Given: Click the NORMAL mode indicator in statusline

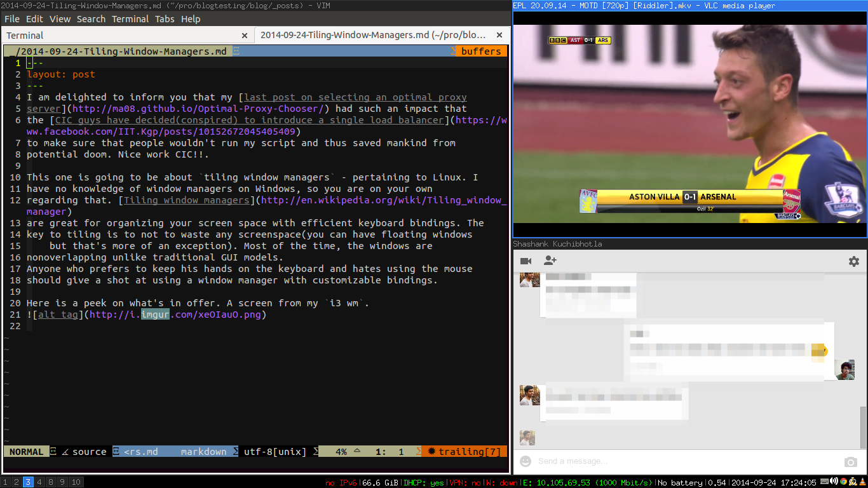Looking at the screenshot, I should tap(26, 452).
